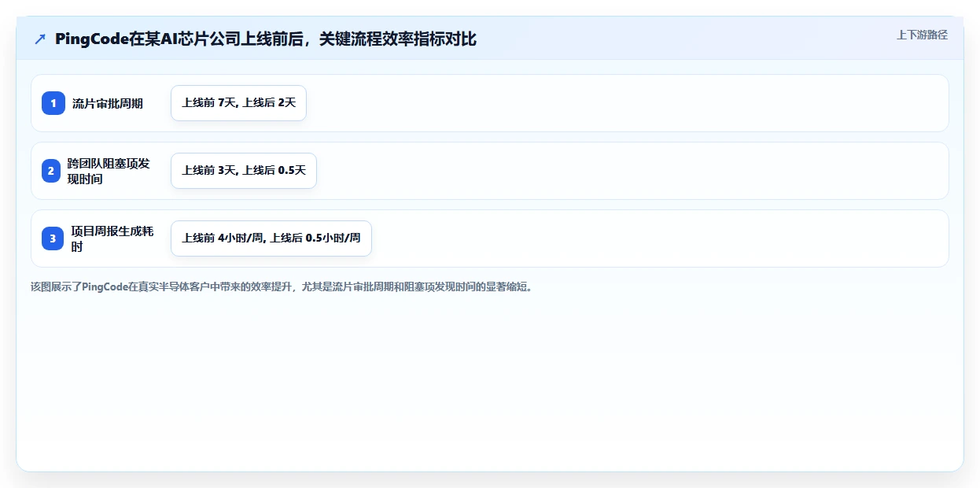The width and height of the screenshot is (980, 488).
Task: Click the number 3 badge for 项目周报生成耗时
Action: [x=53, y=238]
